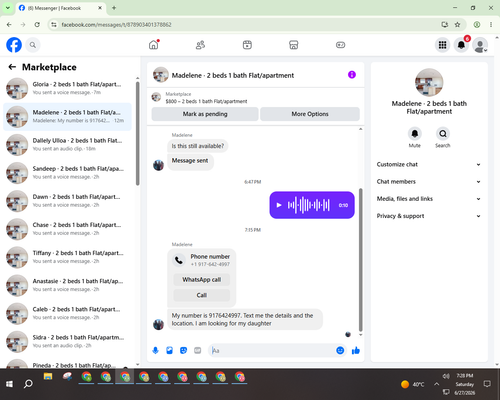Click the facebook.com address bar
Viewport: 500px width, 400px height.
coord(246,24)
